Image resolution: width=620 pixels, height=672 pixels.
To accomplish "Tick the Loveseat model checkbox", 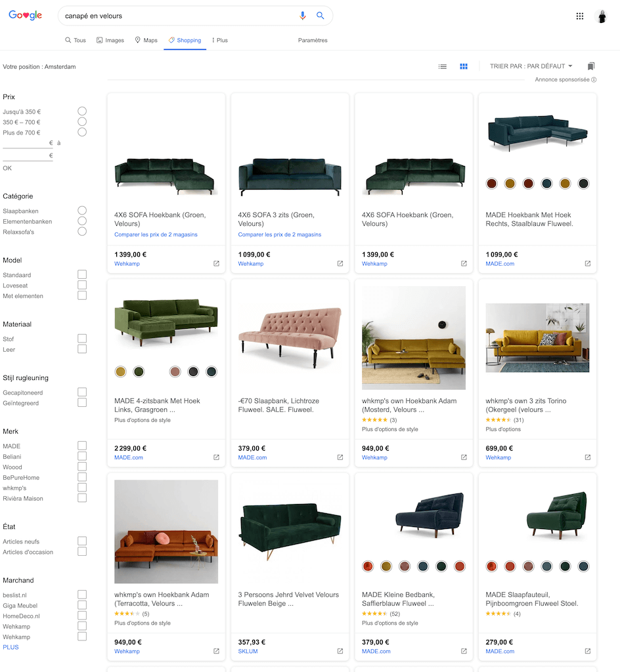I will click(x=82, y=285).
